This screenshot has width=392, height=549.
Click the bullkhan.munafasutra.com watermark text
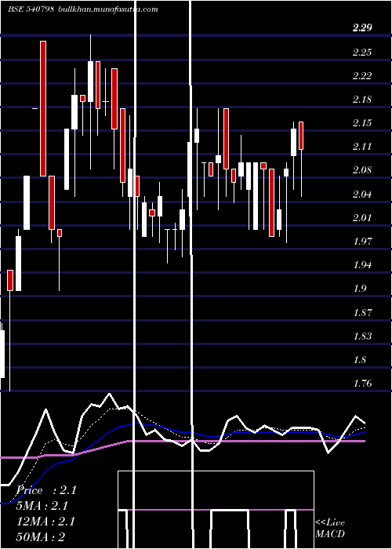click(107, 9)
